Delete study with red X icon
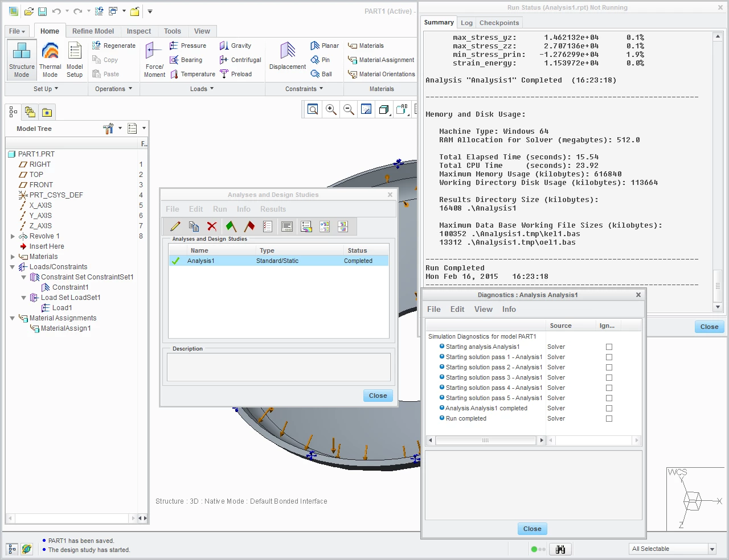The image size is (729, 560). pyautogui.click(x=212, y=227)
